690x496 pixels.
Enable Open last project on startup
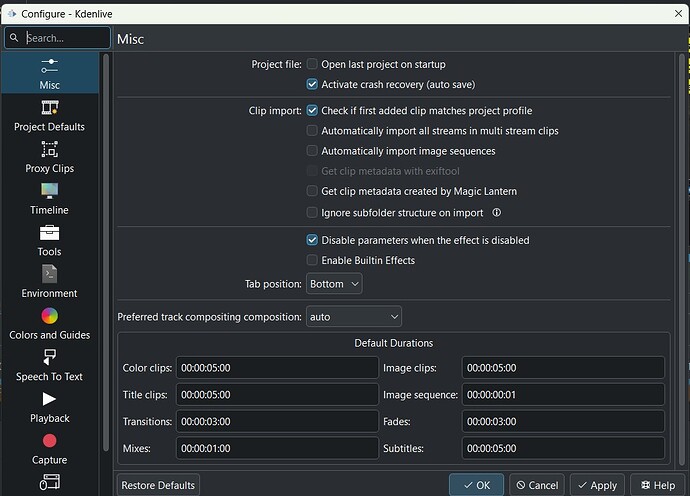coord(312,64)
